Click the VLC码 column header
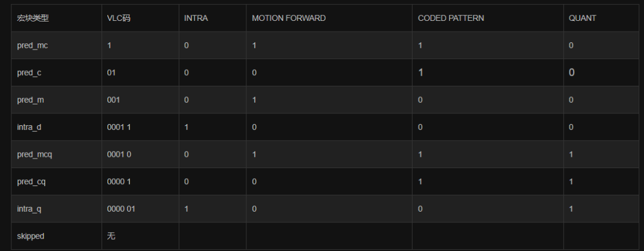The height and width of the screenshot is (251, 644). 119,18
